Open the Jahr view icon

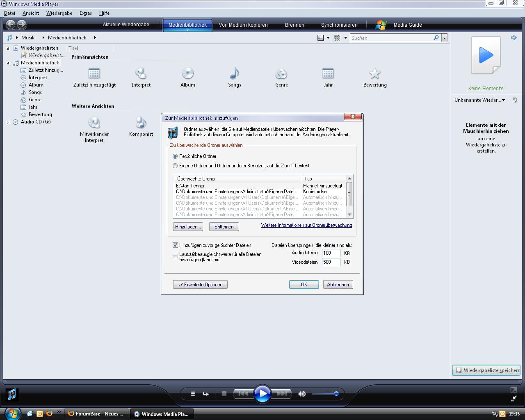point(328,74)
